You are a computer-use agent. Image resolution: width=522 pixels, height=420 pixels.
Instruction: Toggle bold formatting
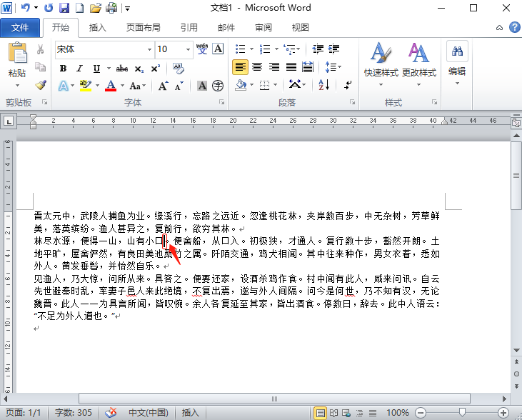click(x=63, y=69)
